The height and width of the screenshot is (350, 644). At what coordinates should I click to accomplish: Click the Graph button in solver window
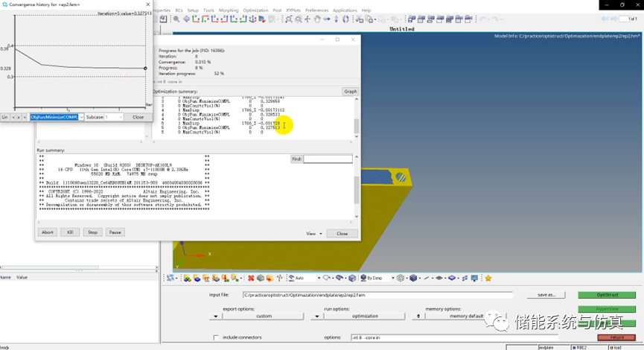coord(351,92)
